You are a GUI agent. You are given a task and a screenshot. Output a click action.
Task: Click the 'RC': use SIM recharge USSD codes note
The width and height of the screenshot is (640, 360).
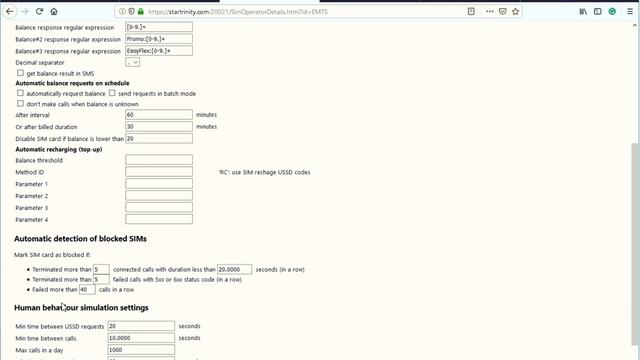pos(264,172)
